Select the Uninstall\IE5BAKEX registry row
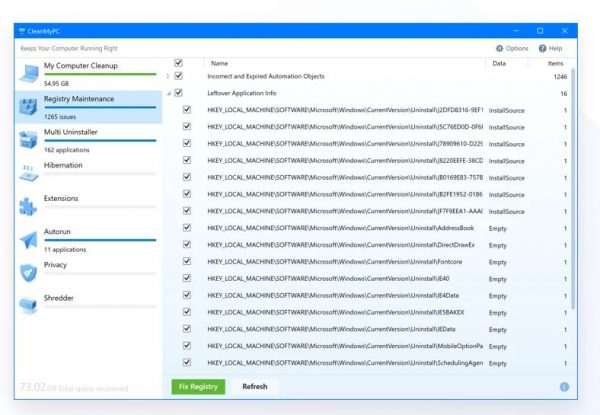The width and height of the screenshot is (600, 415). [x=369, y=312]
